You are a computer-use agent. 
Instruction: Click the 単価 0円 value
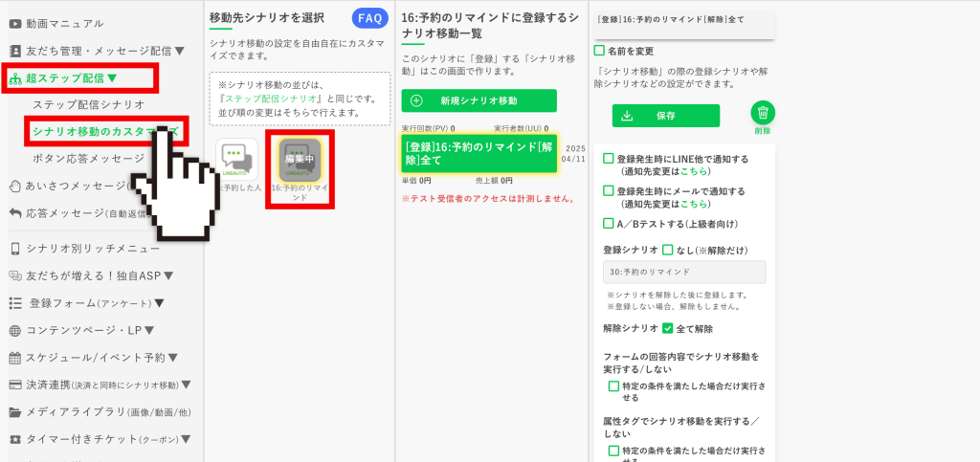coord(416,181)
